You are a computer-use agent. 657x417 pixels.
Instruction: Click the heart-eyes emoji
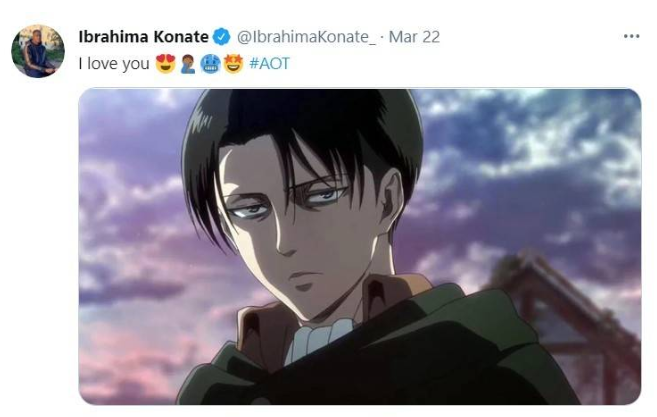coord(166,64)
